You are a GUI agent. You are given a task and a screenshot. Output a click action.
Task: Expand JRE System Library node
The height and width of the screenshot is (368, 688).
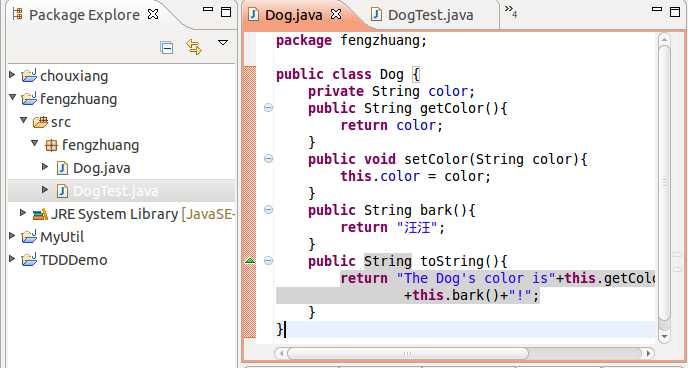coord(23,213)
